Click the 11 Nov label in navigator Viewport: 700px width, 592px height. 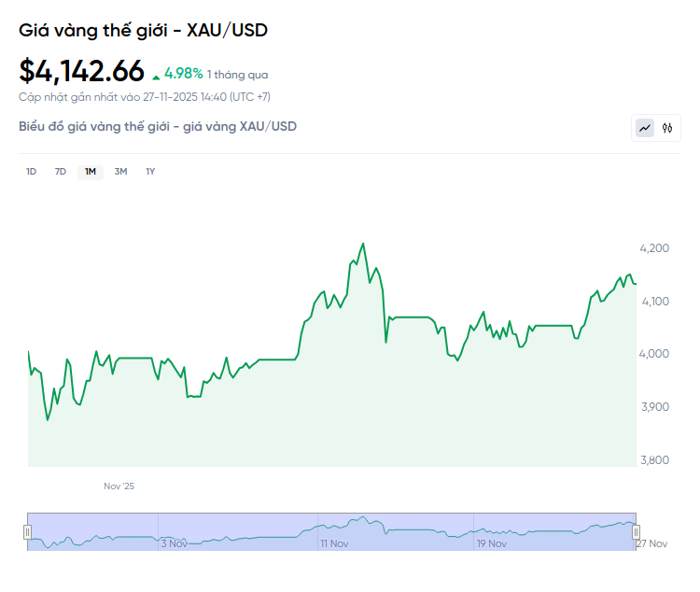click(x=334, y=543)
